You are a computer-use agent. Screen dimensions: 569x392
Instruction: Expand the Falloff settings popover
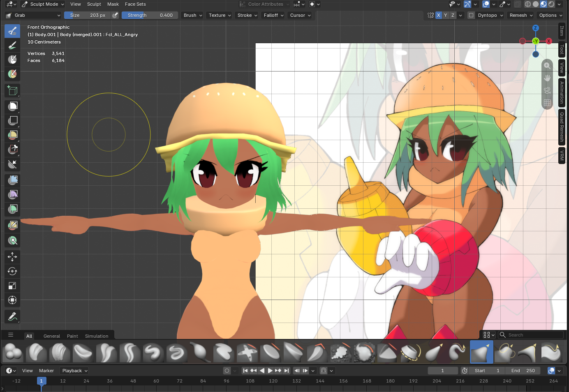tap(274, 15)
